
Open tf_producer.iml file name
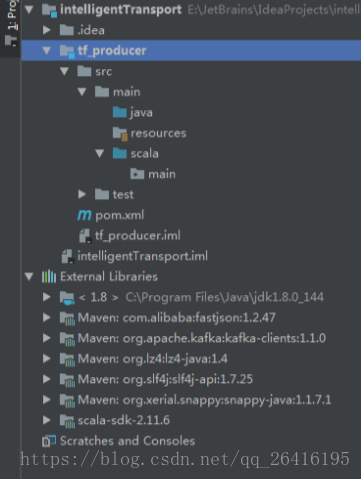138,236
